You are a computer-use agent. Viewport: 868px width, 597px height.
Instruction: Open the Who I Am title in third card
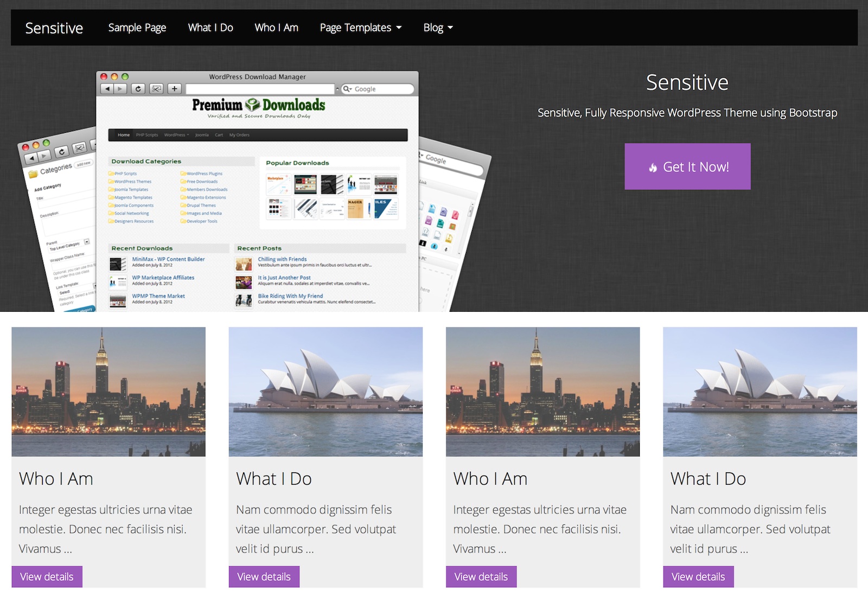click(490, 479)
